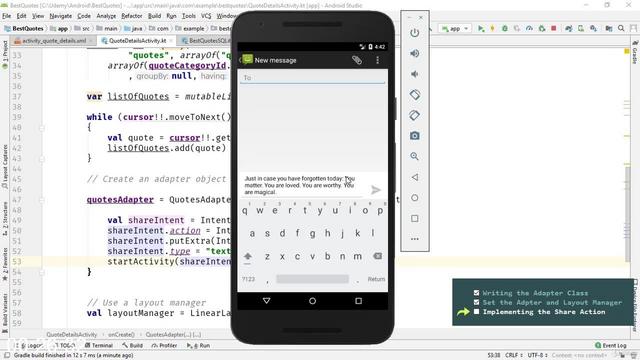Open the New message overflow menu
The height and width of the screenshot is (360, 640).
click(x=378, y=60)
